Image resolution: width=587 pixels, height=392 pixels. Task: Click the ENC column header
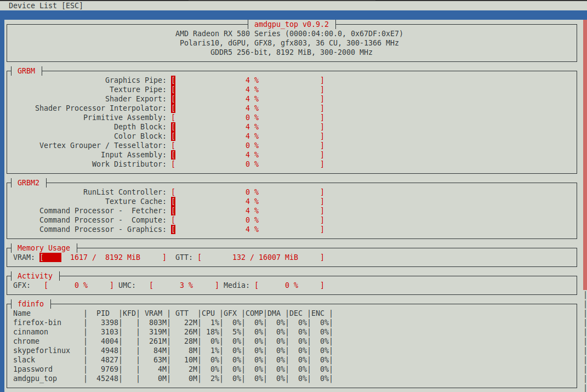(x=318, y=313)
